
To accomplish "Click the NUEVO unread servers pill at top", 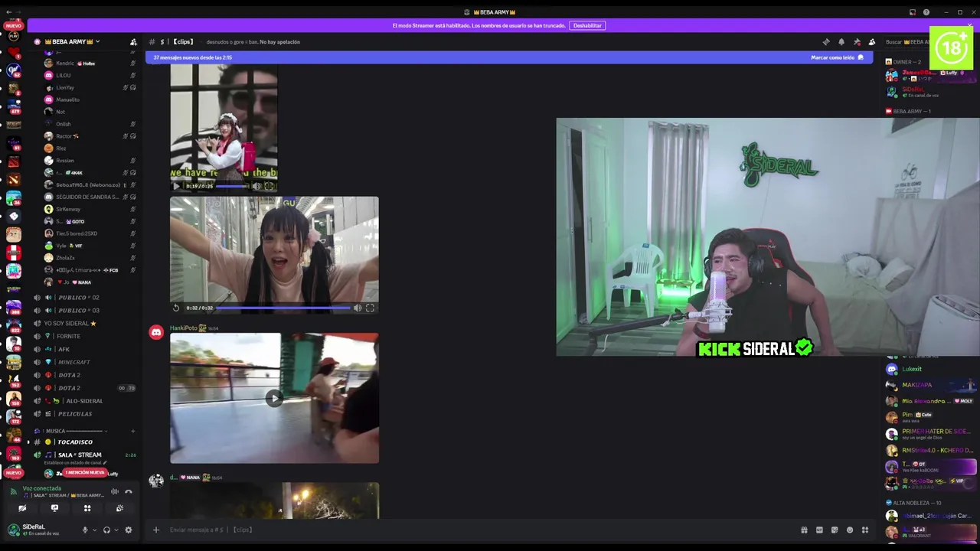I will pyautogui.click(x=14, y=26).
